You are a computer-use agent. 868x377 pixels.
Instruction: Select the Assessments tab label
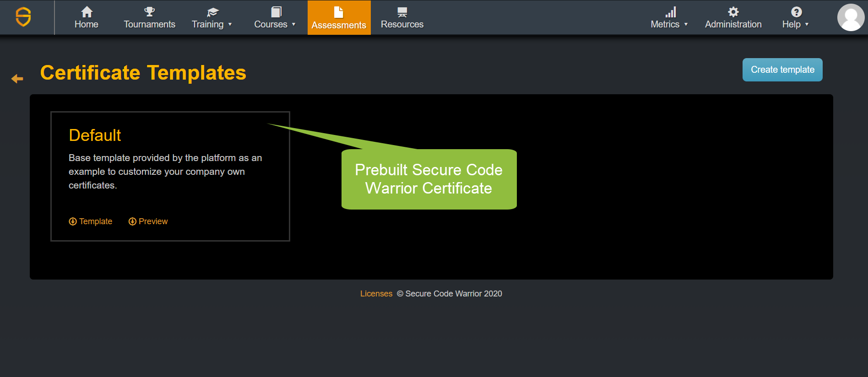pos(339,25)
